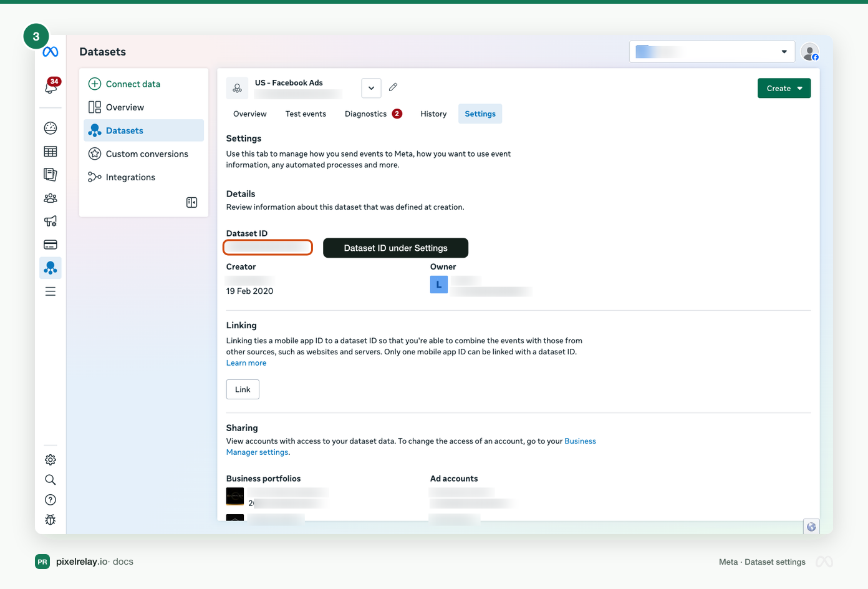Screen dimensions: 868x589
Task: Click the pencil edit dataset name icon
Action: tap(393, 87)
